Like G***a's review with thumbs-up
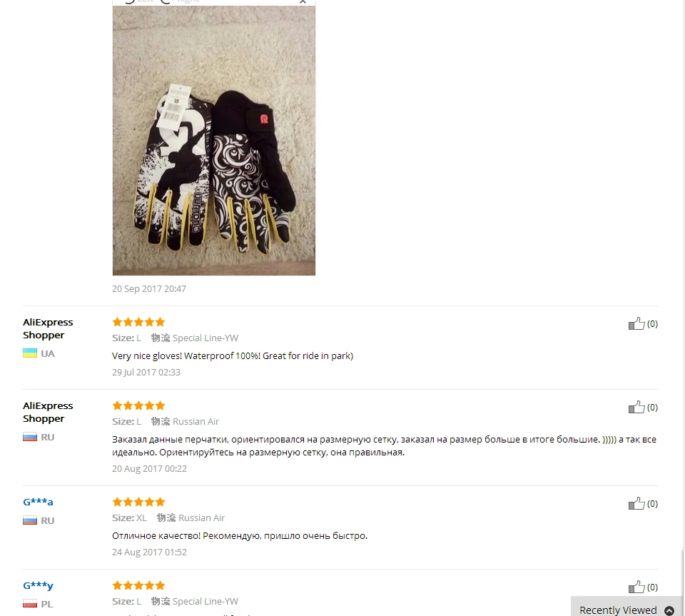This screenshot has height=616, width=685. coord(636,504)
